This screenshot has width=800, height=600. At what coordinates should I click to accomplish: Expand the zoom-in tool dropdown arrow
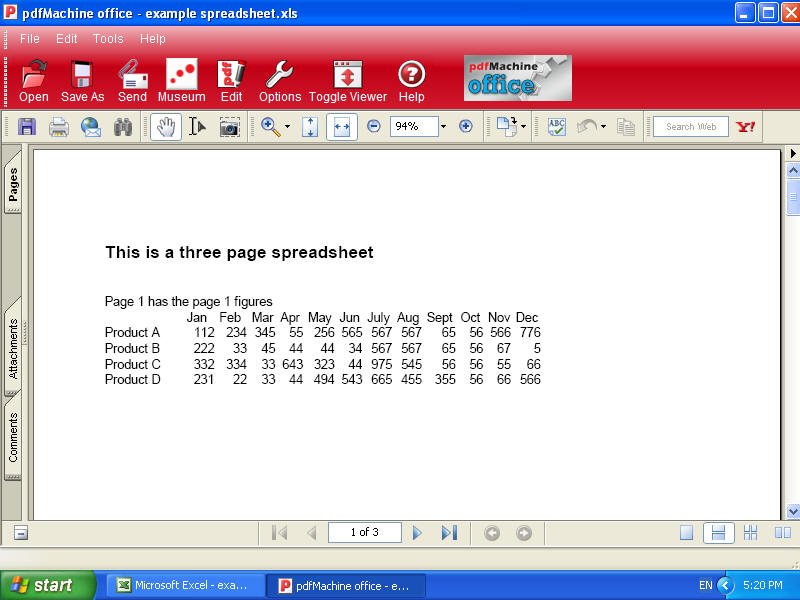pyautogui.click(x=287, y=127)
